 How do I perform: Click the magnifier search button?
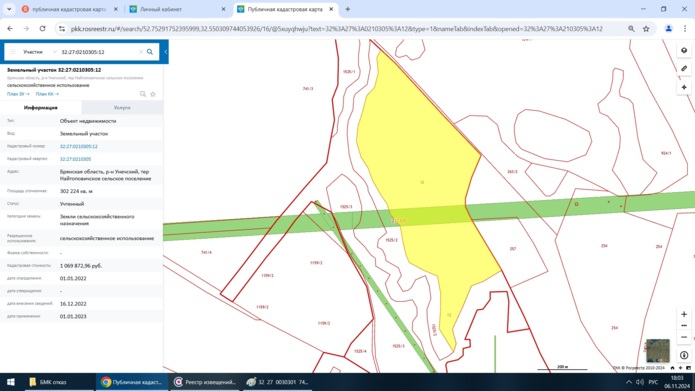click(150, 52)
